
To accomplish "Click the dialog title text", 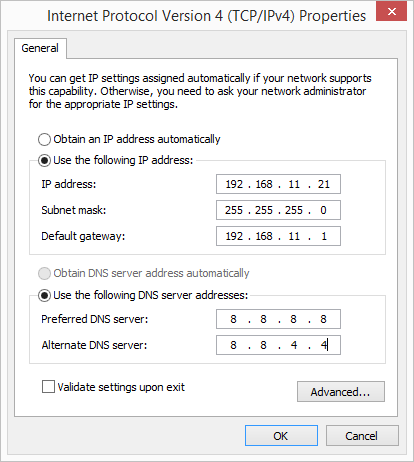I will (x=207, y=16).
